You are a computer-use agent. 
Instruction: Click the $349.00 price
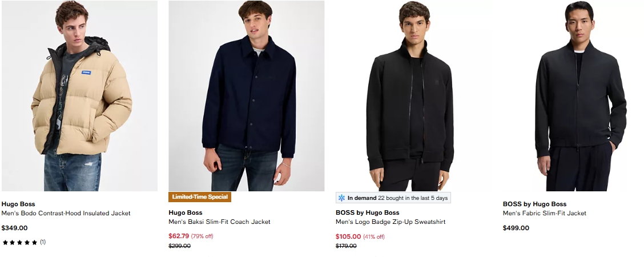coord(15,228)
